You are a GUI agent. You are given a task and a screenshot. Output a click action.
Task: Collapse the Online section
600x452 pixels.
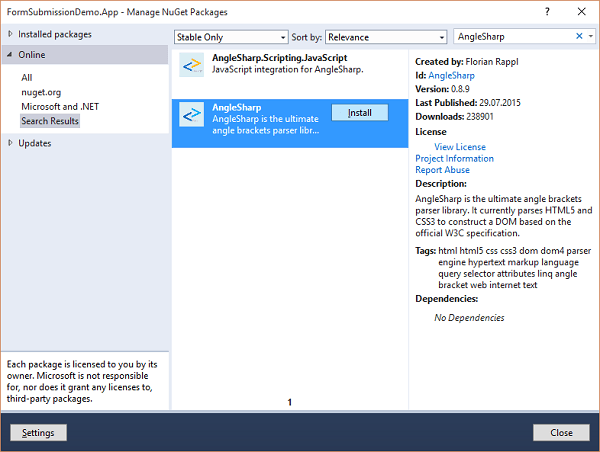point(10,55)
